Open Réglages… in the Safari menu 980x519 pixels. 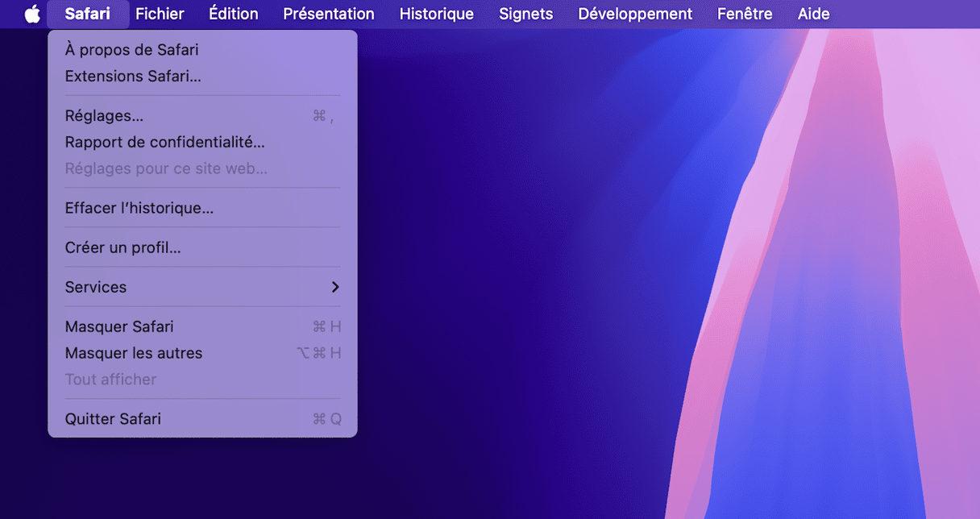(x=104, y=116)
